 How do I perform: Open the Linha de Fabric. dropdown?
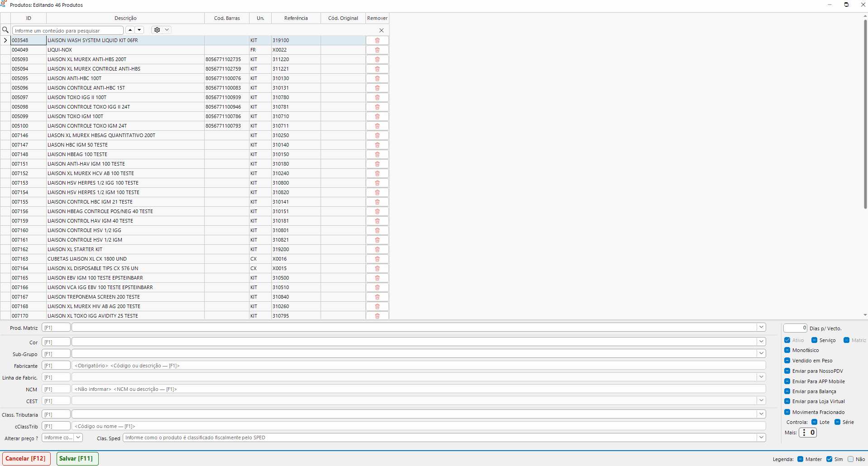(x=761, y=377)
